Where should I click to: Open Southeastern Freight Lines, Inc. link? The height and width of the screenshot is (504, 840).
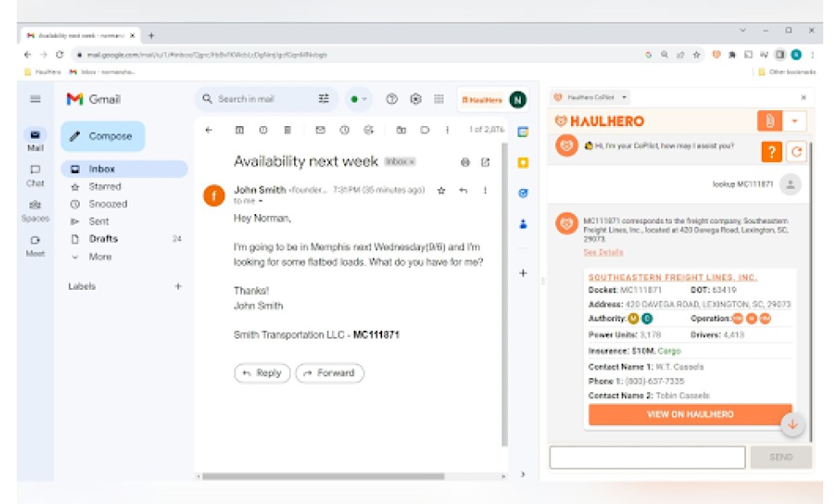(x=673, y=277)
